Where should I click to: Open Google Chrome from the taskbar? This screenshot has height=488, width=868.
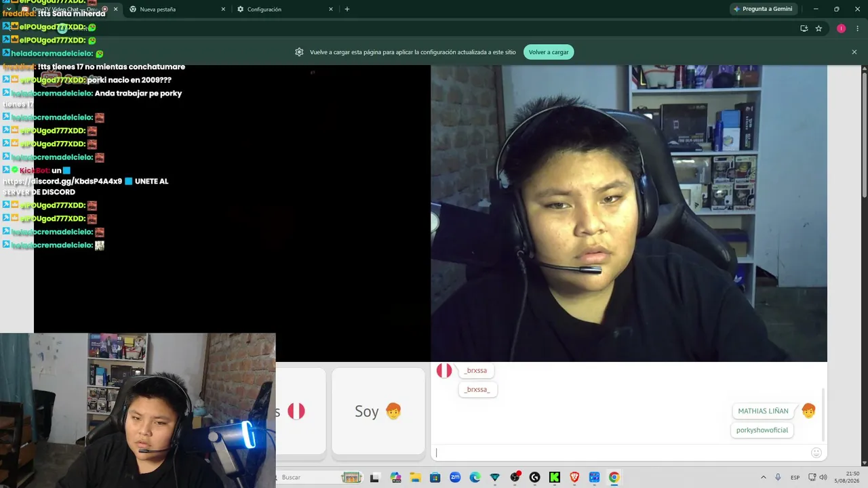[x=614, y=478]
